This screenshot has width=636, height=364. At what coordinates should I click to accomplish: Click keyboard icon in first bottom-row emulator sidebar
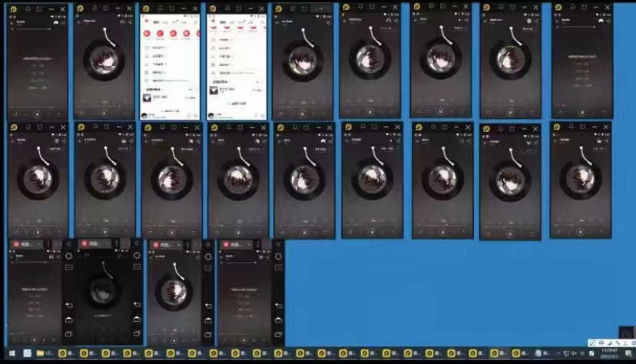pyautogui.click(x=69, y=267)
